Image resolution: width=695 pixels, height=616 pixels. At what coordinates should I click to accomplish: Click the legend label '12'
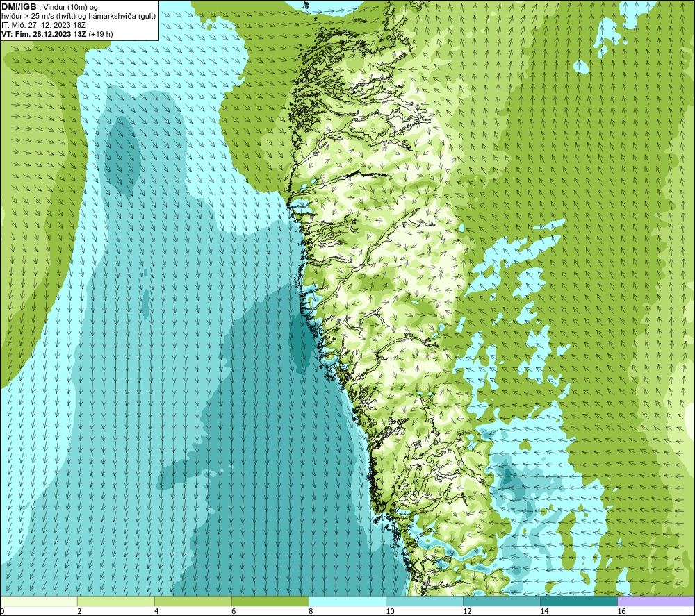[467, 612]
